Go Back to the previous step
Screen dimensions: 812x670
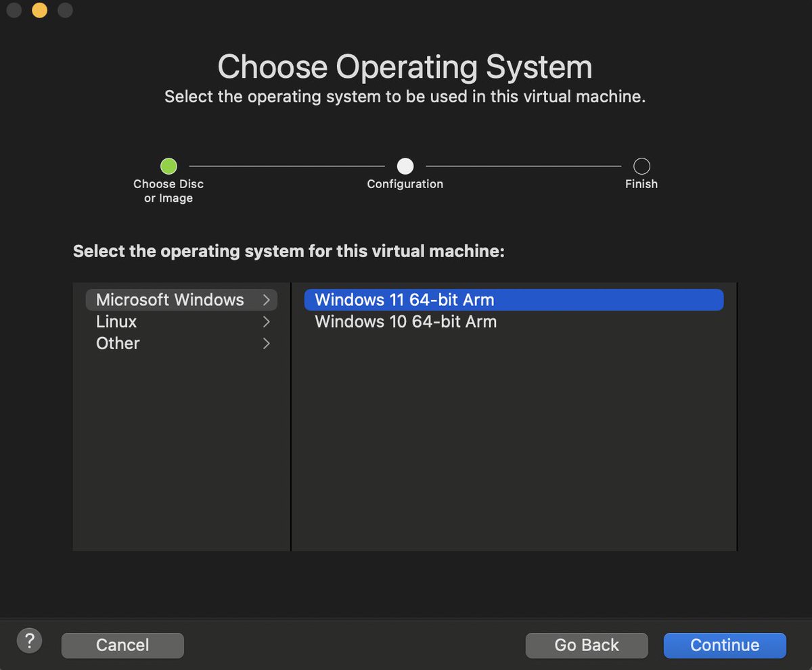click(x=587, y=645)
